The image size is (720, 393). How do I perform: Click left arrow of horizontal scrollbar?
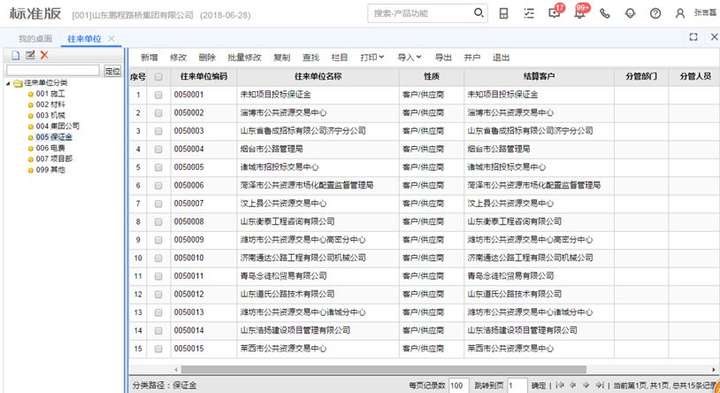coord(176,369)
